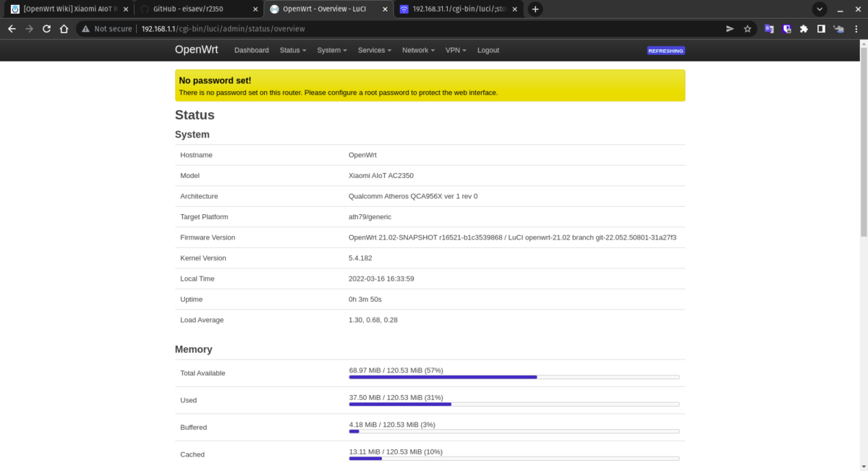The image size is (868, 471).
Task: Open the Chrome three-dot menu
Action: [856, 29]
